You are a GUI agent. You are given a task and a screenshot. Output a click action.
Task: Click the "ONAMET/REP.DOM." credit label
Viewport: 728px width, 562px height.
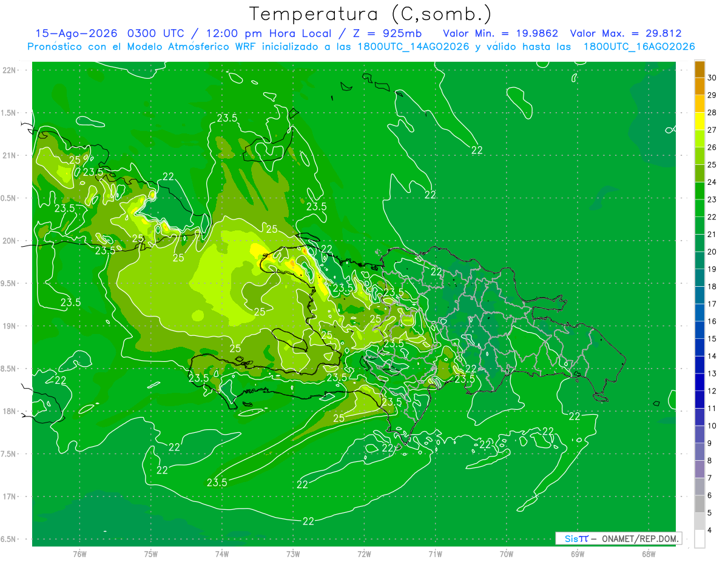pos(639,538)
